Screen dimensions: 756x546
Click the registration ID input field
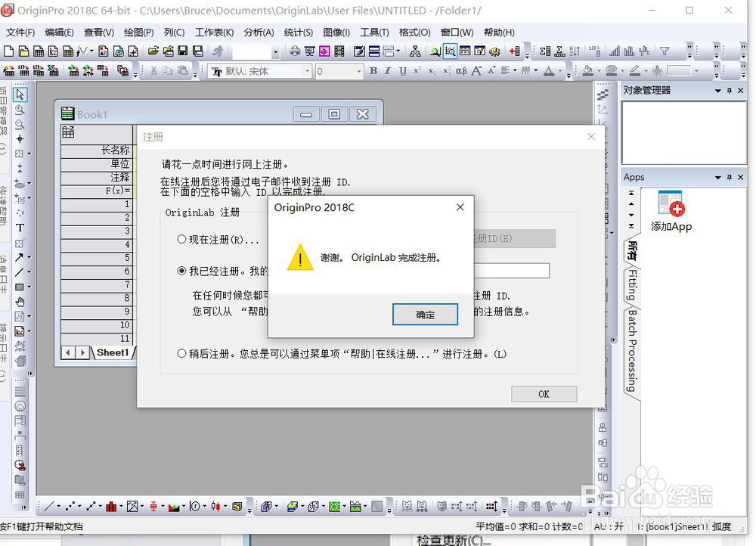point(512,271)
